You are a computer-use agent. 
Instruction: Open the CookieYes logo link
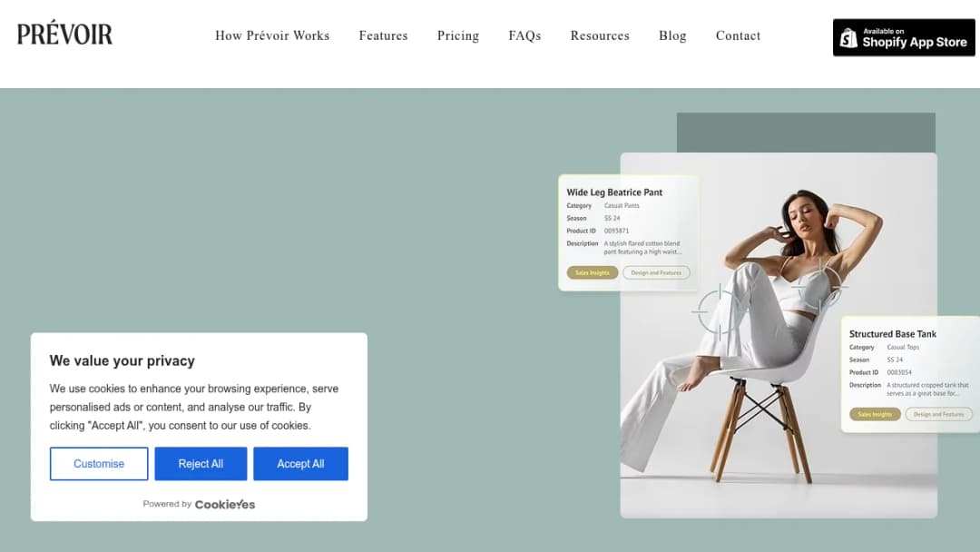(225, 505)
